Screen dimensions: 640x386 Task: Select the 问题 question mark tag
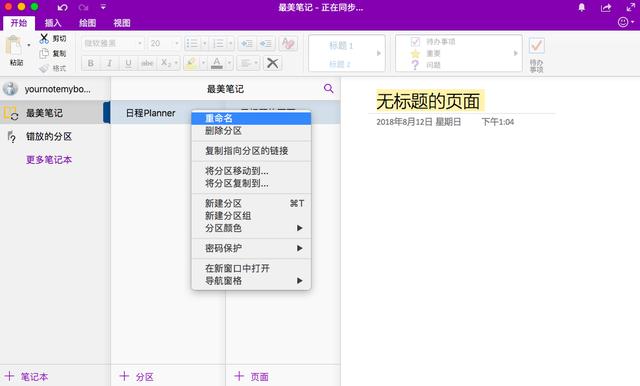425,65
